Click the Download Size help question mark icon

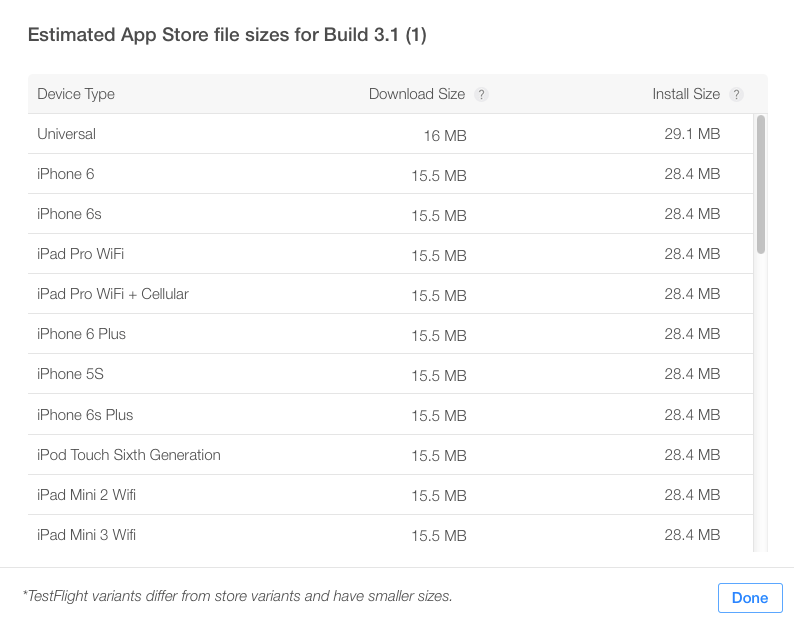pos(481,95)
